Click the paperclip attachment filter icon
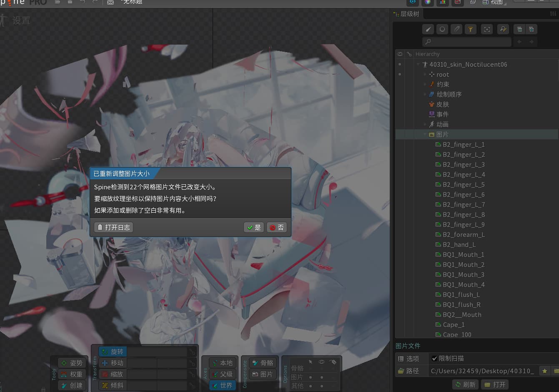The image size is (559, 392). tap(456, 29)
